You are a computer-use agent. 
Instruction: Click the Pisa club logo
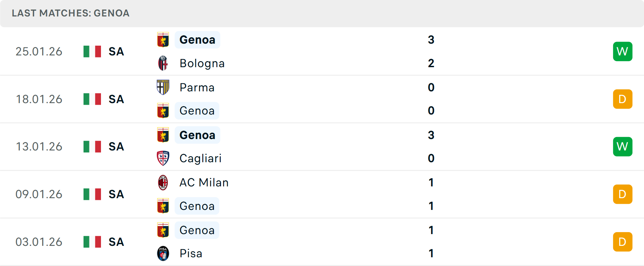click(x=163, y=254)
